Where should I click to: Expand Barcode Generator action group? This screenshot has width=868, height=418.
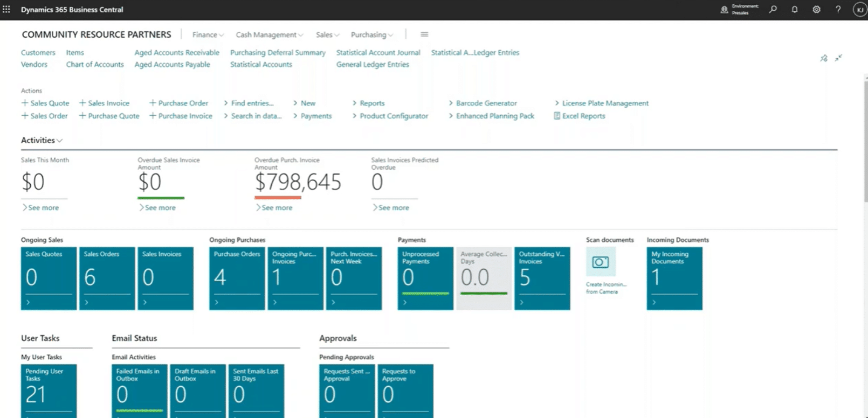pyautogui.click(x=483, y=103)
